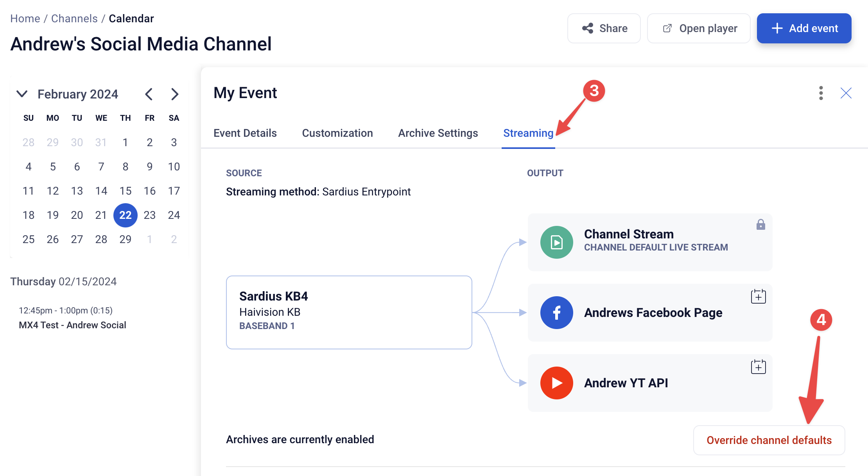Go to next month in calendar
868x476 pixels.
coord(175,94)
